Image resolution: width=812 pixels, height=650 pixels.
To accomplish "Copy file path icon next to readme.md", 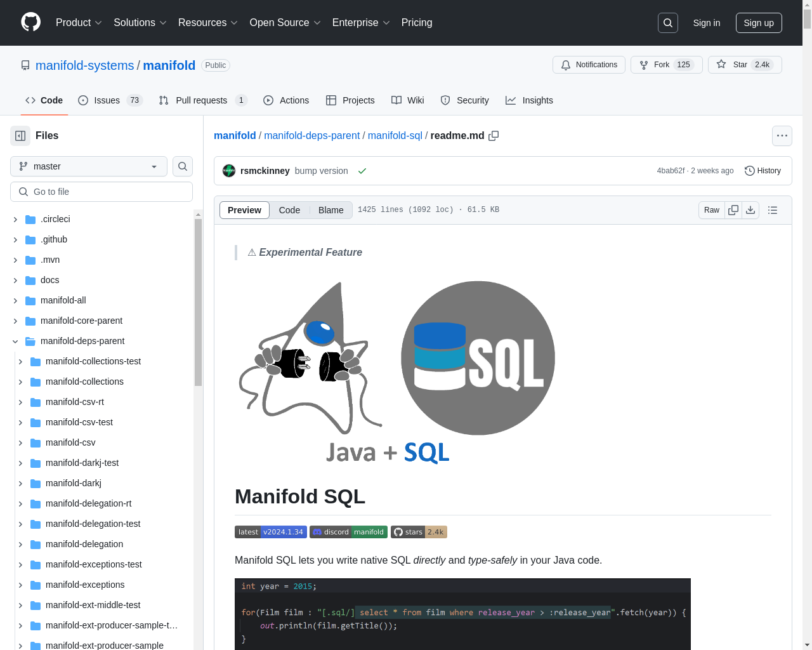I will [x=494, y=136].
